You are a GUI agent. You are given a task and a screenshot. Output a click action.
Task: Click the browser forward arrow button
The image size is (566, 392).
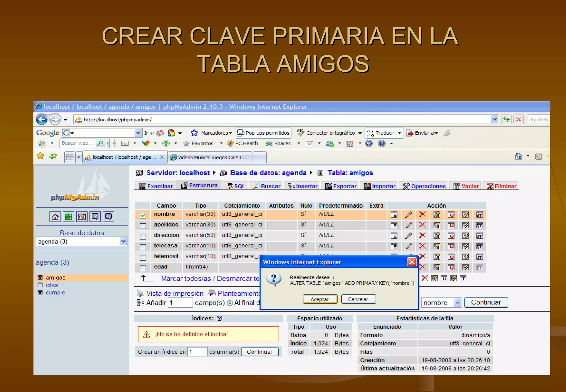55,119
